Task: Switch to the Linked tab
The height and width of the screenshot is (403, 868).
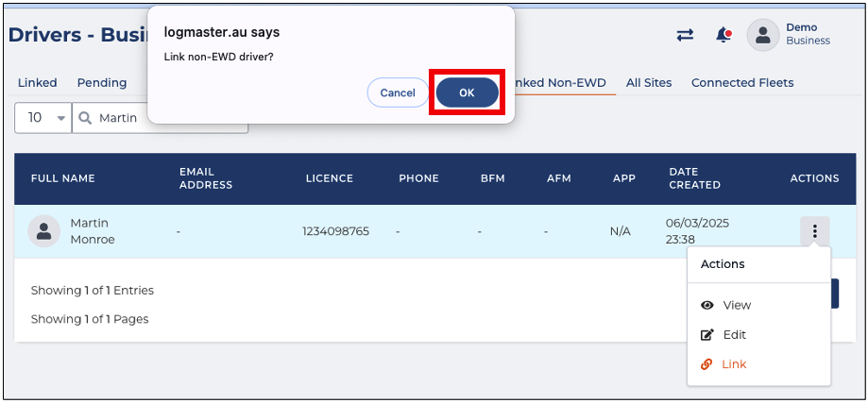Action: [x=37, y=83]
